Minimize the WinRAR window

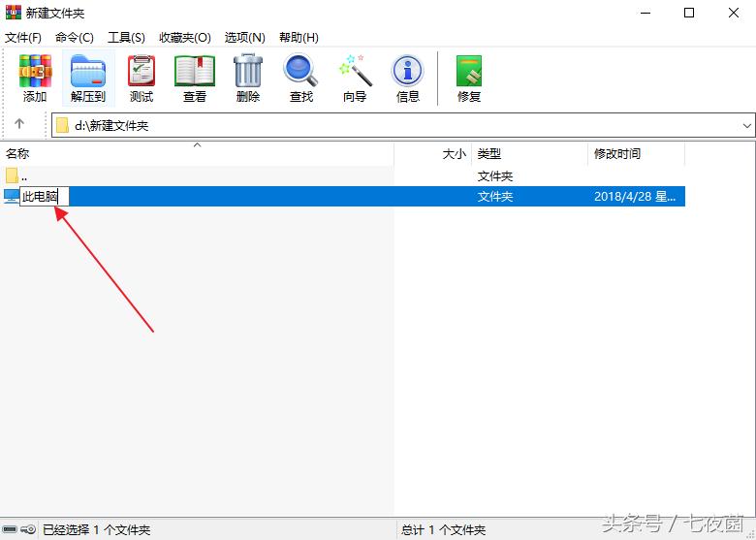tap(646, 13)
